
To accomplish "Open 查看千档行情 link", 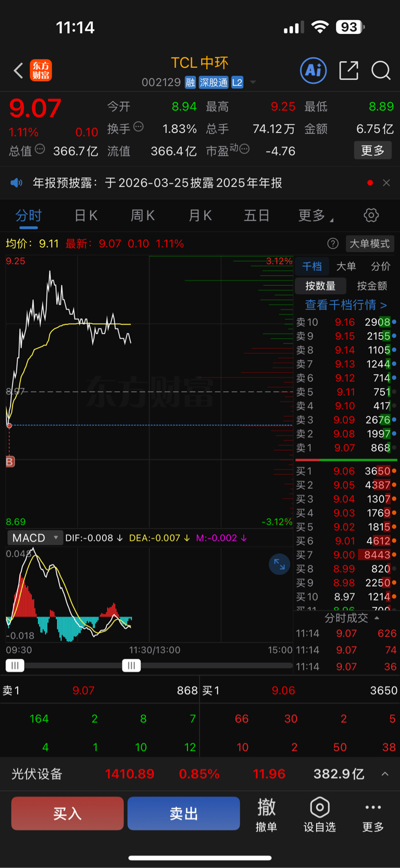I will (x=346, y=305).
